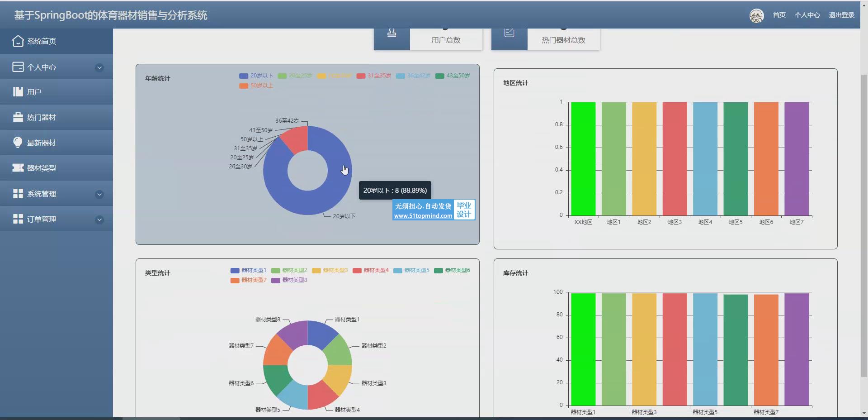This screenshot has width=868, height=420.
Task: Expand the 订单管理 chevron
Action: pos(99,220)
